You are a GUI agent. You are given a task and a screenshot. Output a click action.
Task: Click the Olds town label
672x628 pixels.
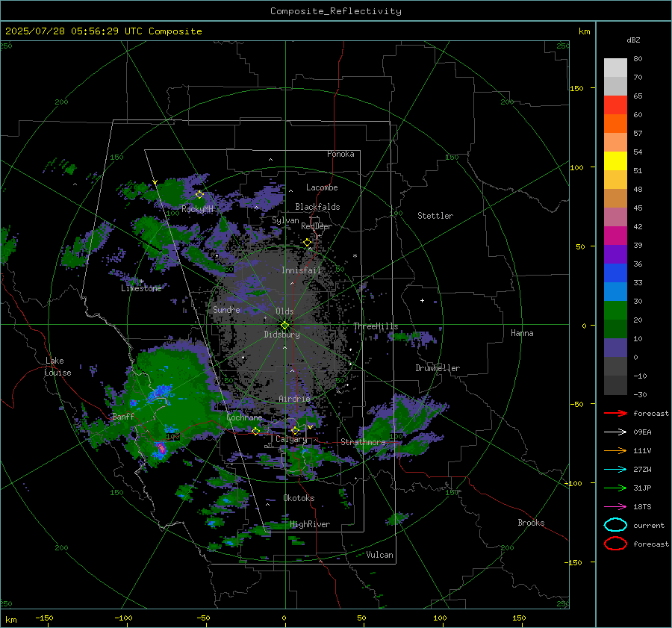click(284, 311)
